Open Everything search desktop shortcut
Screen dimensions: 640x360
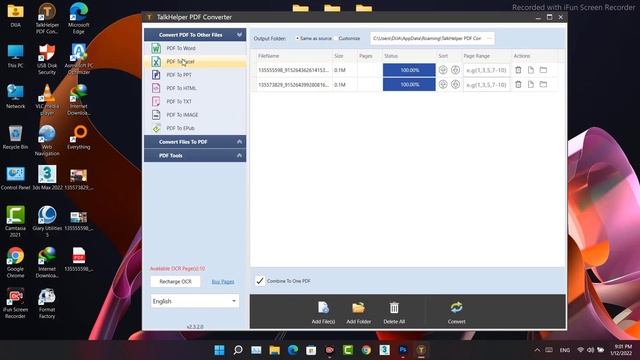[x=78, y=137]
